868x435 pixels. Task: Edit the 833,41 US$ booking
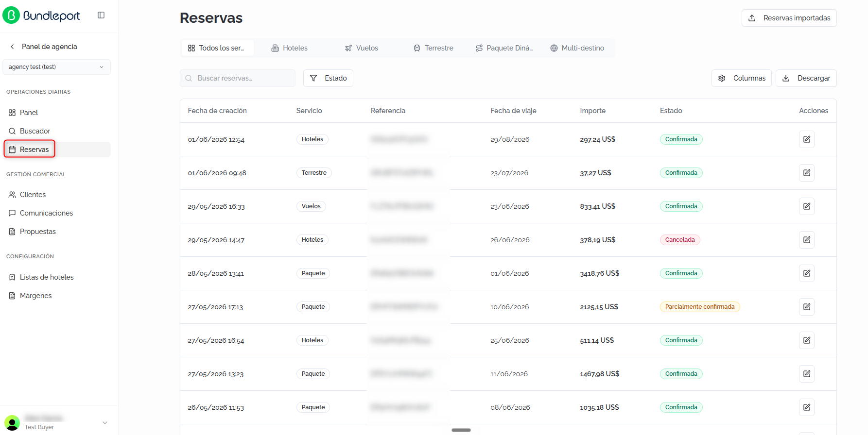pos(807,206)
